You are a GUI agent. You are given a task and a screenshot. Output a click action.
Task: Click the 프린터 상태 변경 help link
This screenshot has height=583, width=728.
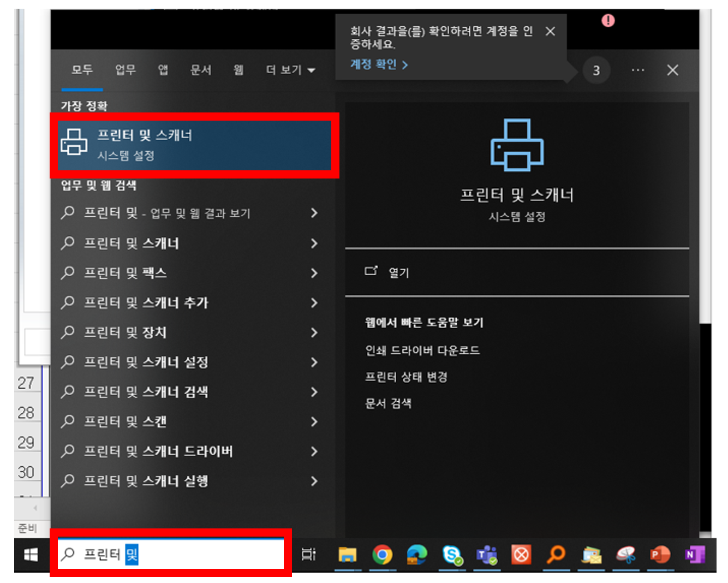point(406,377)
